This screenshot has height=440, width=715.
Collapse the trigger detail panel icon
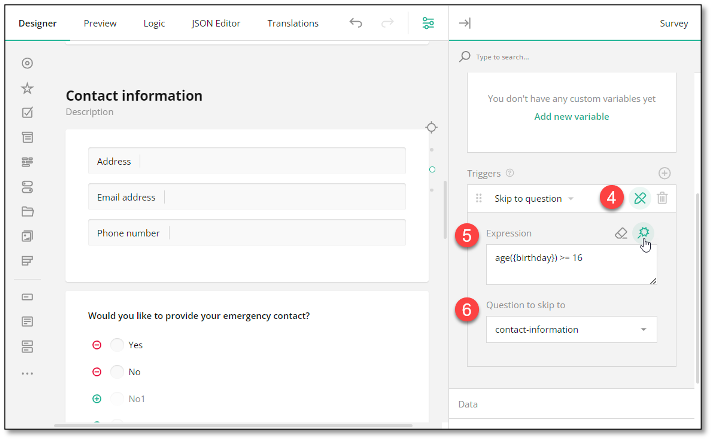point(640,198)
